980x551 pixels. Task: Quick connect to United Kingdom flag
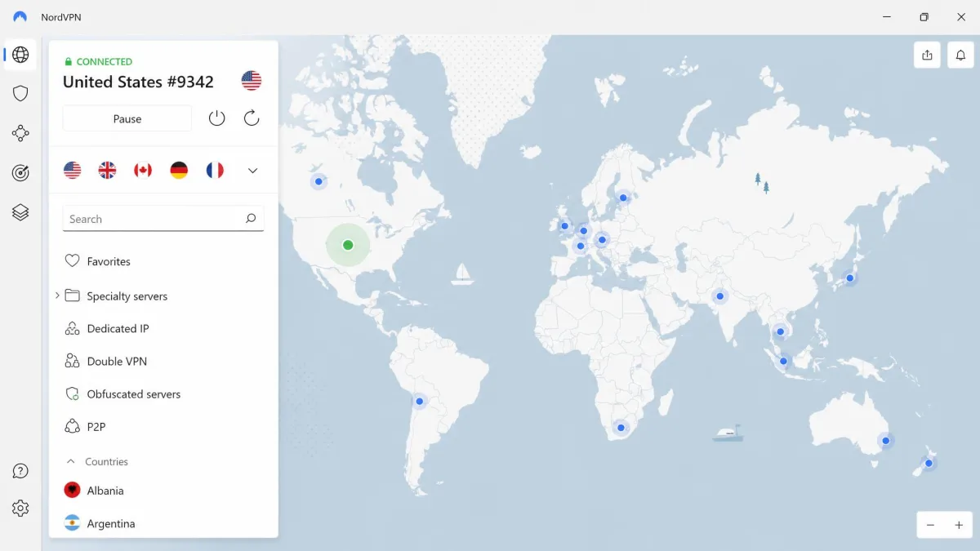coord(107,170)
